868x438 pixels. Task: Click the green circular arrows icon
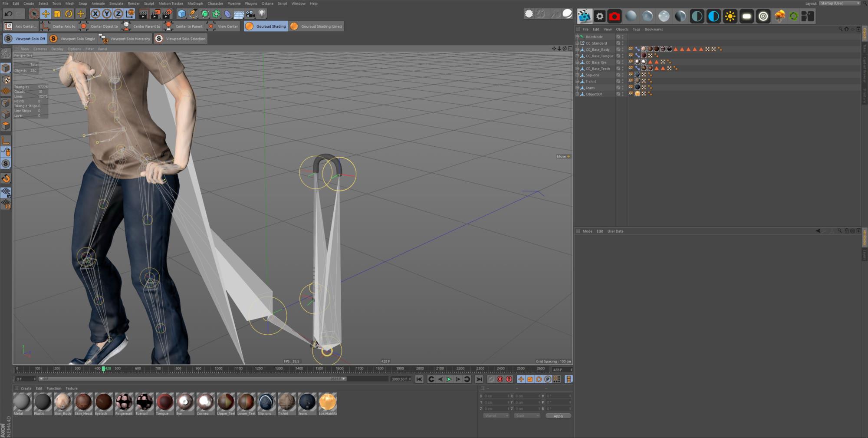pos(793,16)
